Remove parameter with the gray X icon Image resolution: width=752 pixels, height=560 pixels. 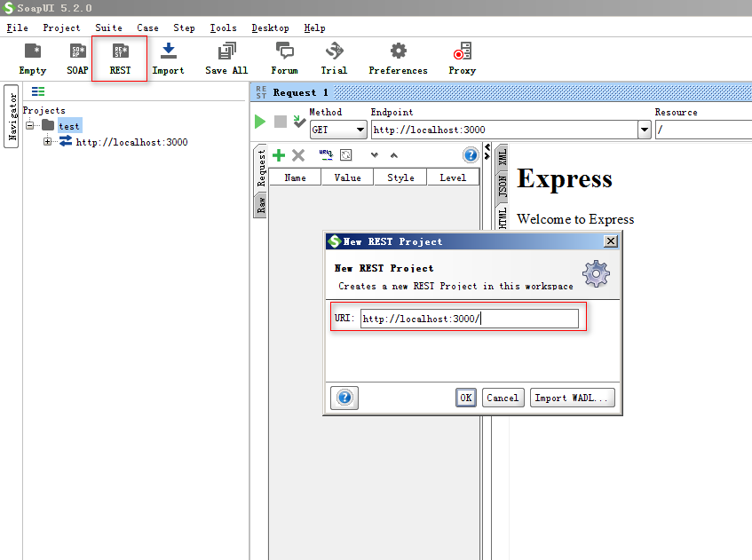pos(298,155)
